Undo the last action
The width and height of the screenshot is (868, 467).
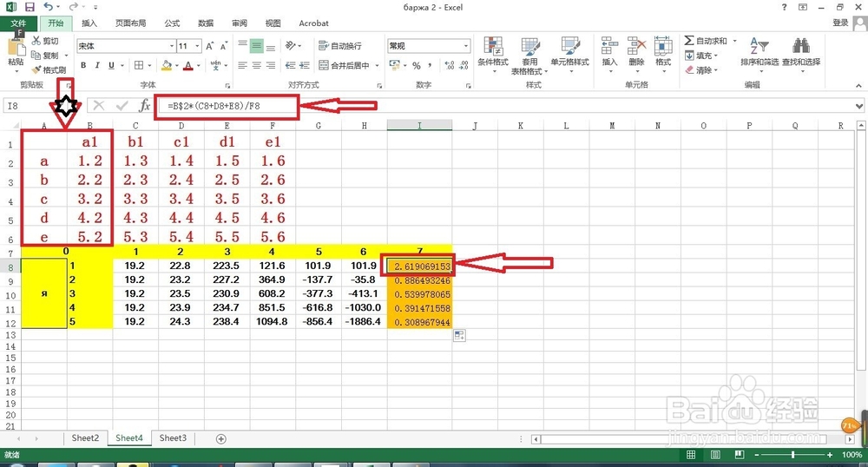pyautogui.click(x=49, y=7)
